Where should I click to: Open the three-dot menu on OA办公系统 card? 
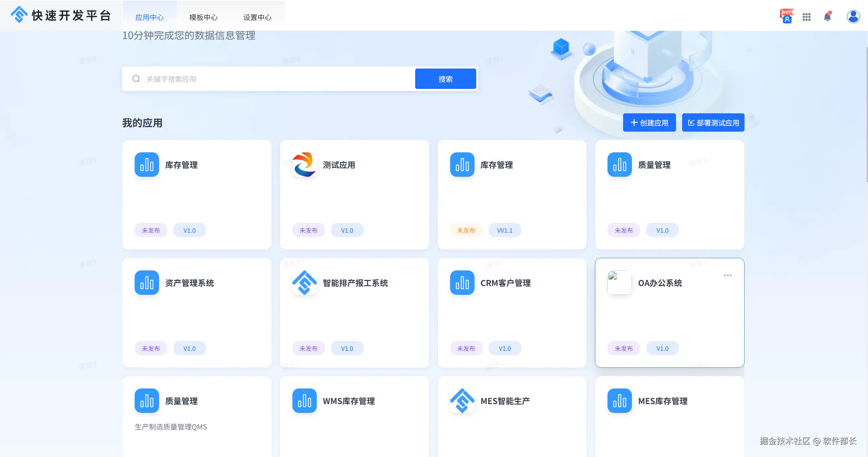pos(728,275)
